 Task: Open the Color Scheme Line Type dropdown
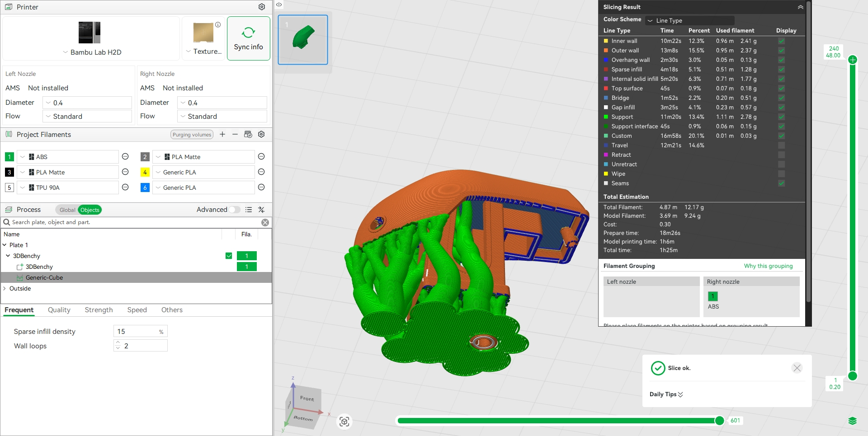click(689, 20)
